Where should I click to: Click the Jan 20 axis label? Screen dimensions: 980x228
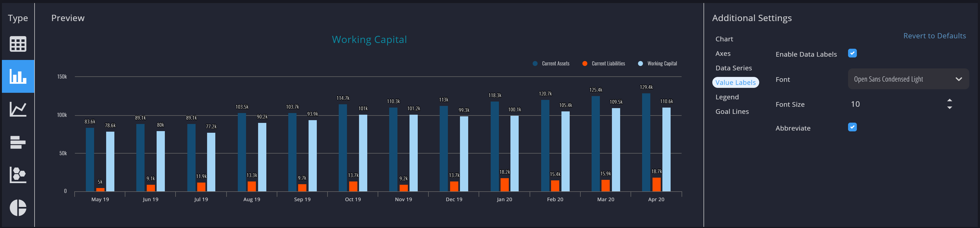pos(504,200)
